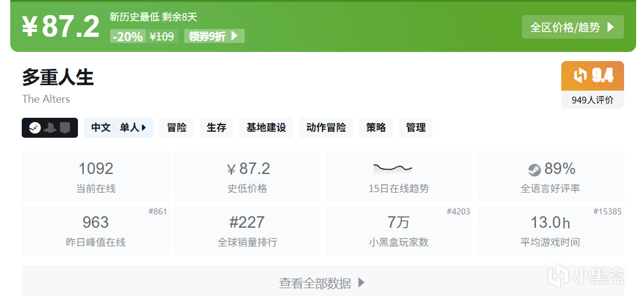Screen dimensions: 644x296
Task: Click the ¥87.2 banner price
Action: coord(60,27)
